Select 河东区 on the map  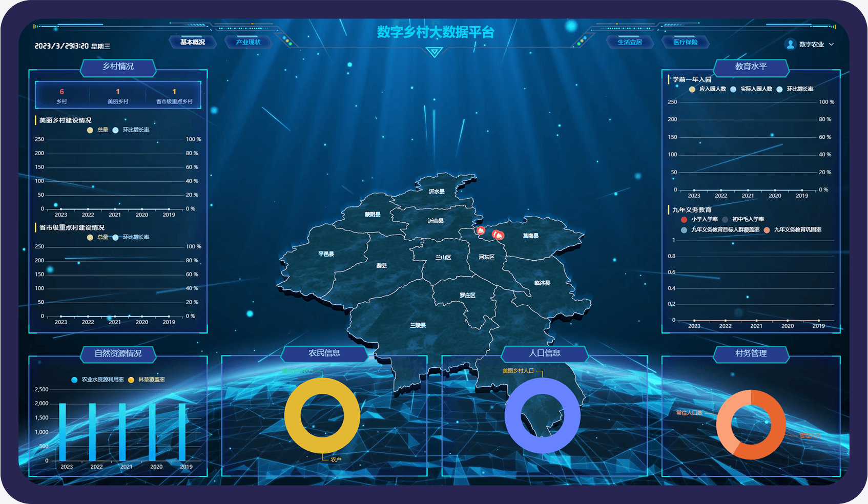tap(487, 257)
